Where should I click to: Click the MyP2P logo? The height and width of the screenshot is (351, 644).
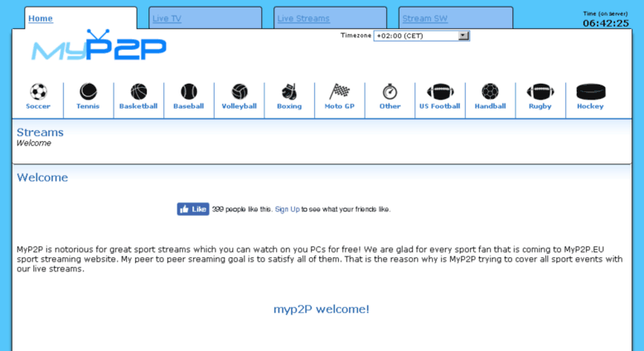(x=99, y=45)
